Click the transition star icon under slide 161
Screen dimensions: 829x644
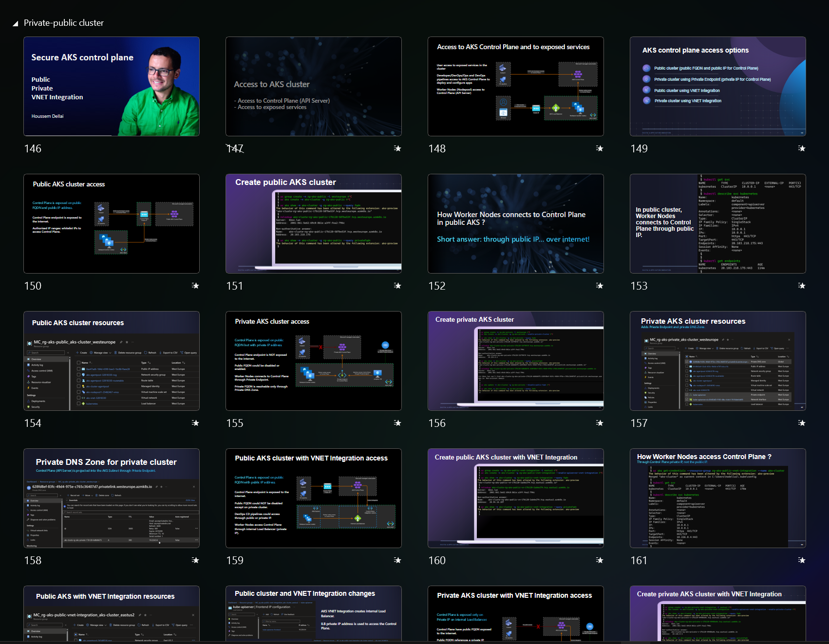coord(802,560)
